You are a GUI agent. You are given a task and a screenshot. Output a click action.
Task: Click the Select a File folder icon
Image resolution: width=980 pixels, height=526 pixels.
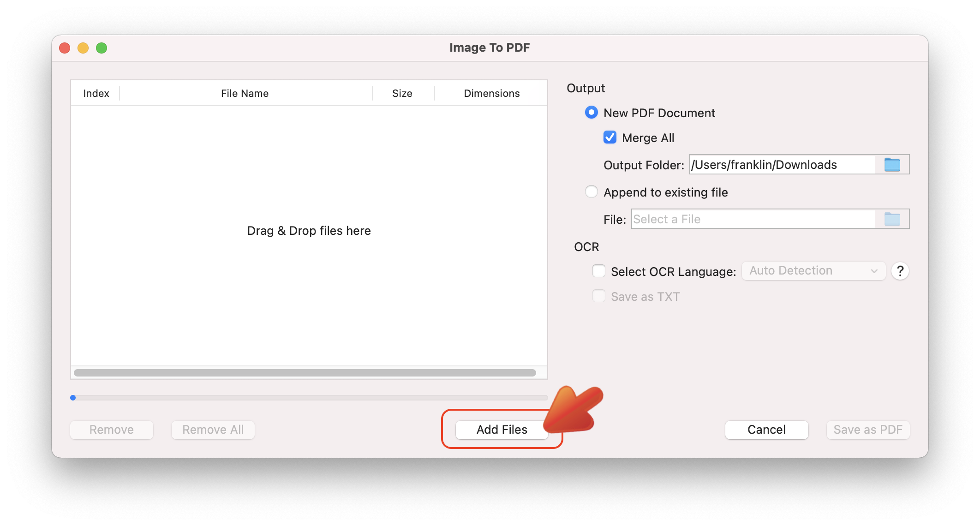click(892, 219)
